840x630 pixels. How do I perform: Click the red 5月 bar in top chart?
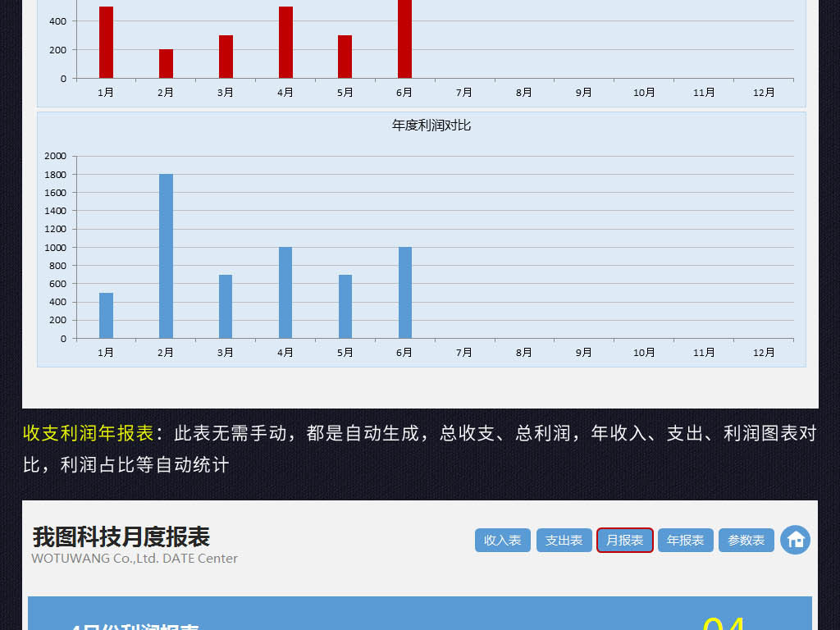tap(345, 57)
